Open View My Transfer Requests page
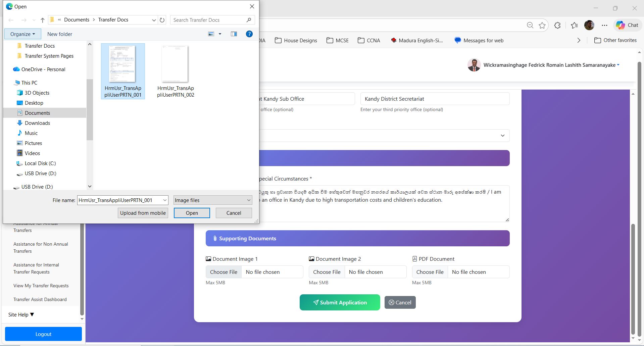 click(x=41, y=286)
